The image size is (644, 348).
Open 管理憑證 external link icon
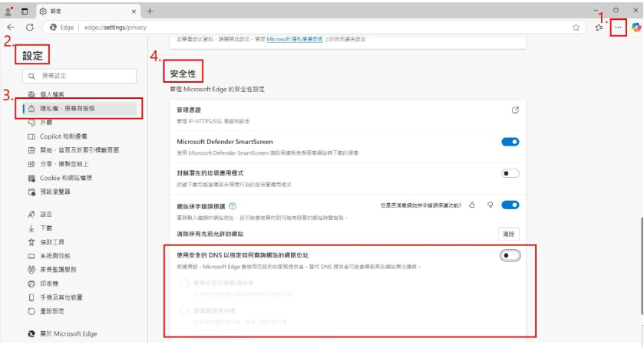coord(515,110)
